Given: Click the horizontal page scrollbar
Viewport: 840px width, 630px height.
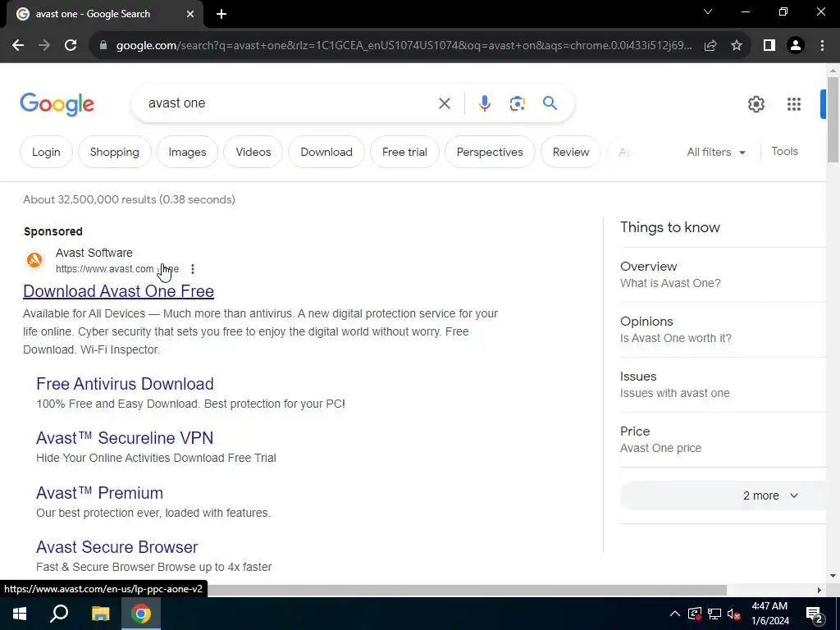Looking at the screenshot, I should pyautogui.click(x=466, y=591).
